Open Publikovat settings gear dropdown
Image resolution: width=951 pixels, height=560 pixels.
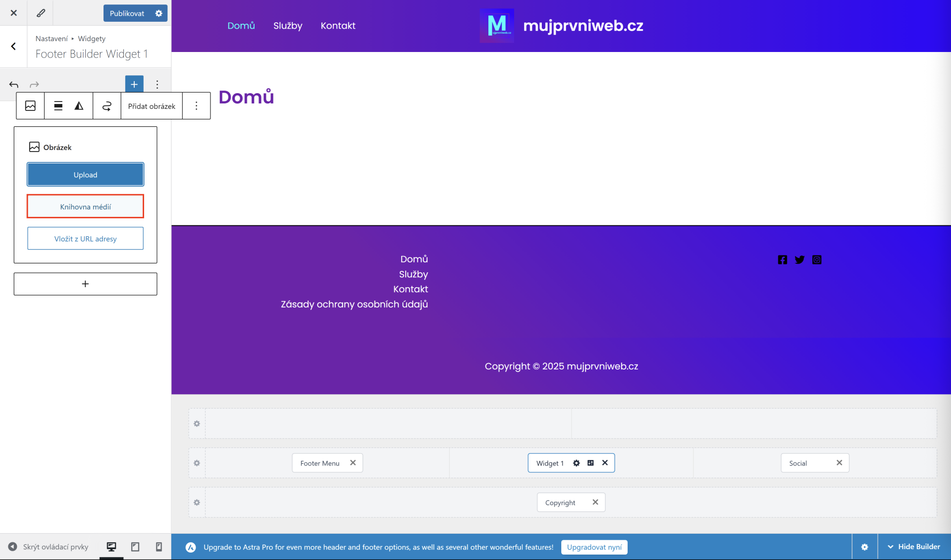point(158,13)
